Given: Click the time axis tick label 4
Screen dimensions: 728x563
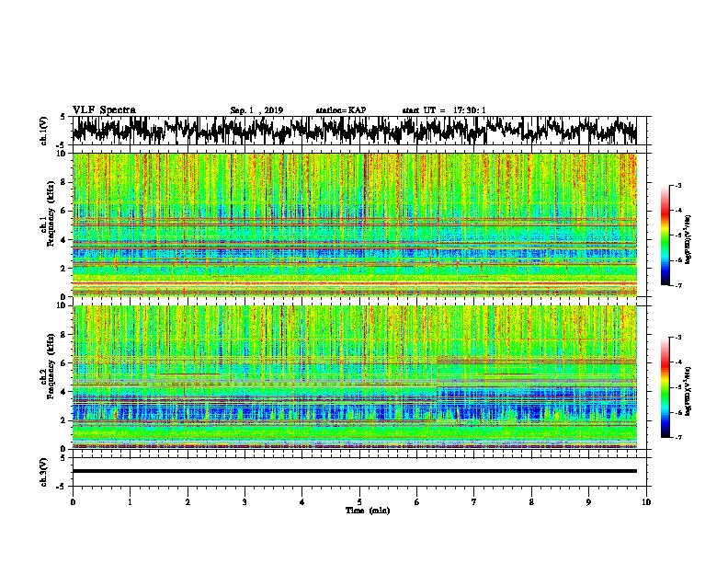Looking at the screenshot, I should coord(302,502).
